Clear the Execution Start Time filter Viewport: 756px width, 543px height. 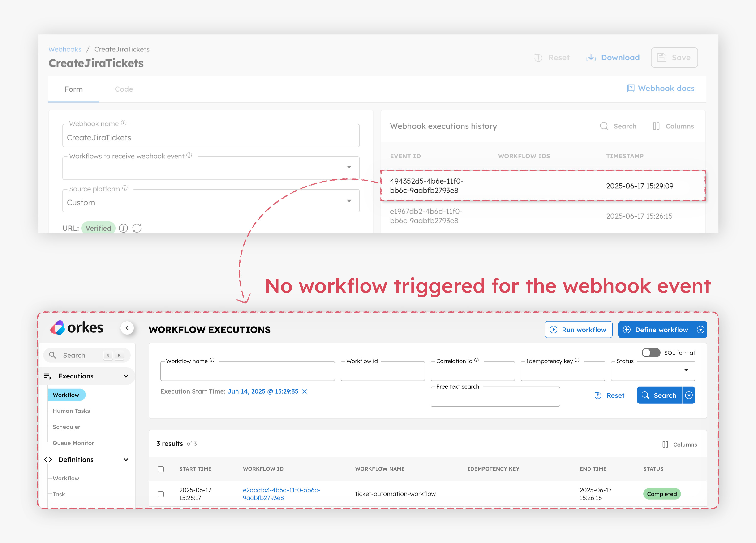(x=304, y=391)
